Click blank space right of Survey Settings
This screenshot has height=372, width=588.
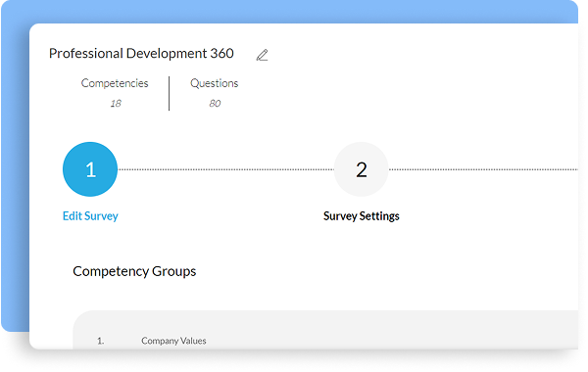point(487,216)
